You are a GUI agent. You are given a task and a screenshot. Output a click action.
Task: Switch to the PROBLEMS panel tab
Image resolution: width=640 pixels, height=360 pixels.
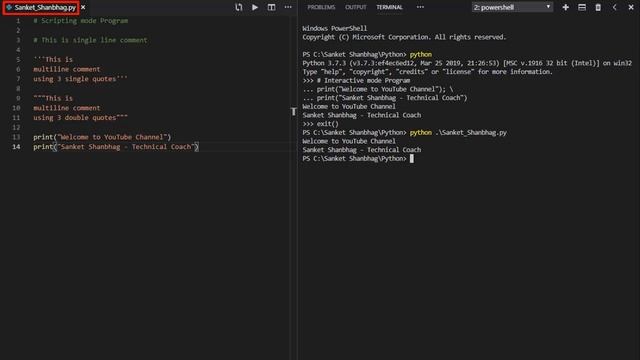tap(321, 7)
